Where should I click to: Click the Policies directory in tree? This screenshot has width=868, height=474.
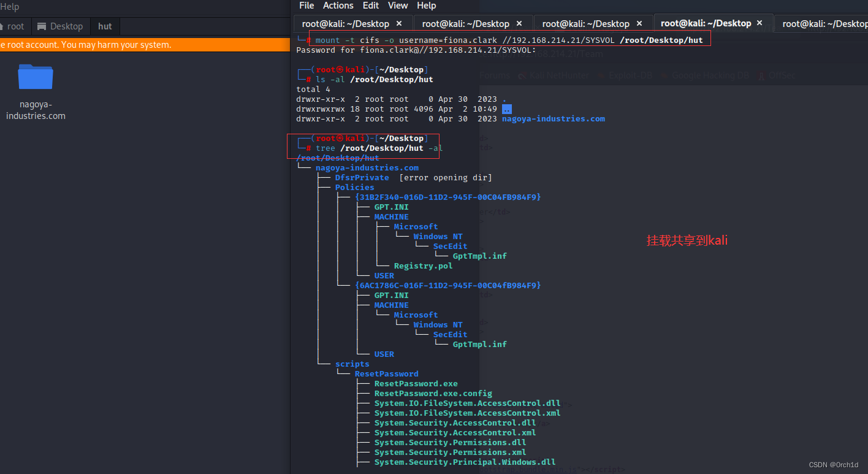pos(355,187)
